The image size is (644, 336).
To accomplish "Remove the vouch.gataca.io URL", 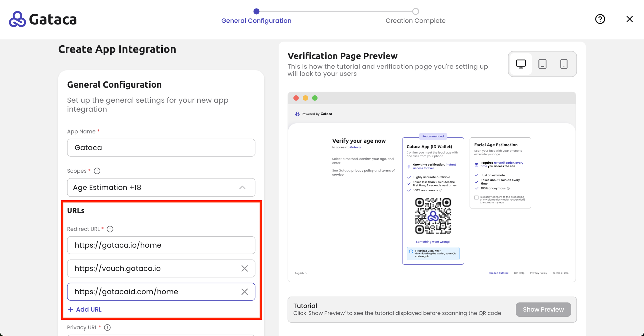I will [245, 269].
